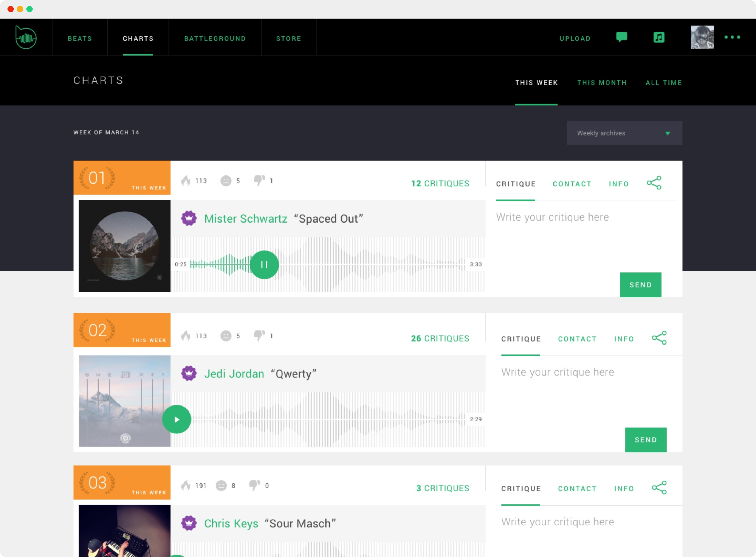Image resolution: width=756 pixels, height=557 pixels.
Task: Select Contact tab on Qwerty card
Action: [x=577, y=339]
